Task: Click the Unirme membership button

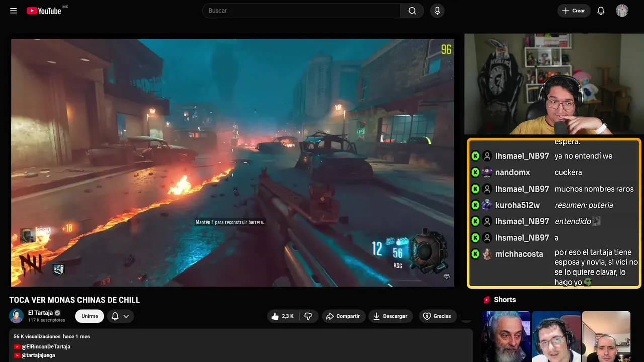Action: coord(90,316)
